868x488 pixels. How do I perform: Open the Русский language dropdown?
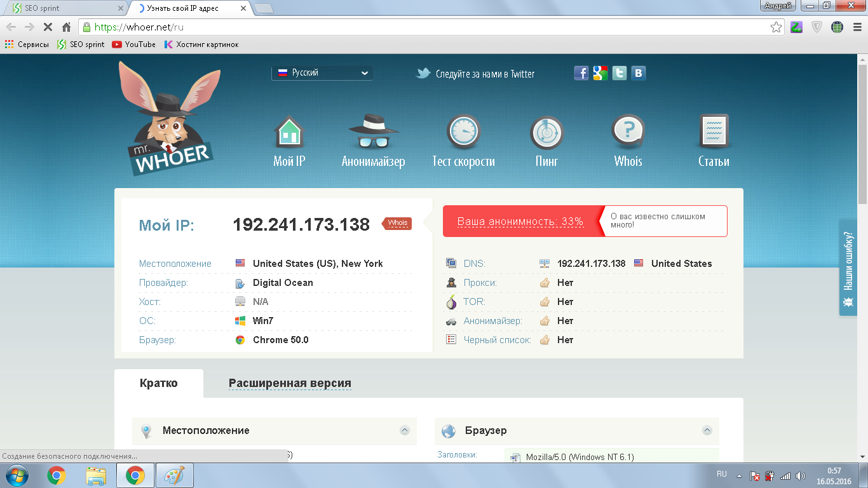point(322,73)
